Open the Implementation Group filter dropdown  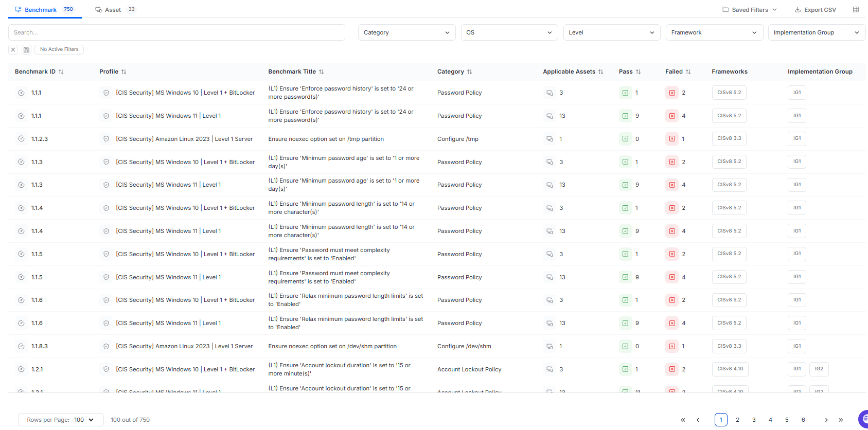(x=817, y=32)
